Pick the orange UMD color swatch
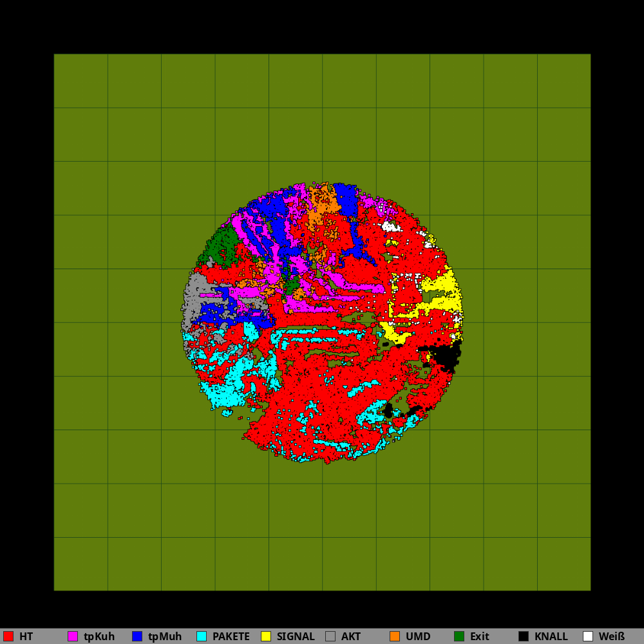This screenshot has height=644, width=644. pos(395,636)
